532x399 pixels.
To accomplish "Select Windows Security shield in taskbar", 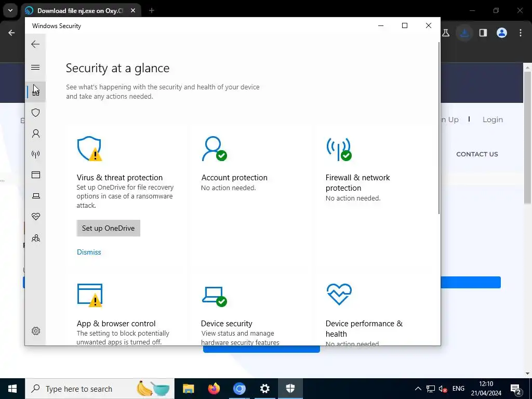I will click(290, 389).
